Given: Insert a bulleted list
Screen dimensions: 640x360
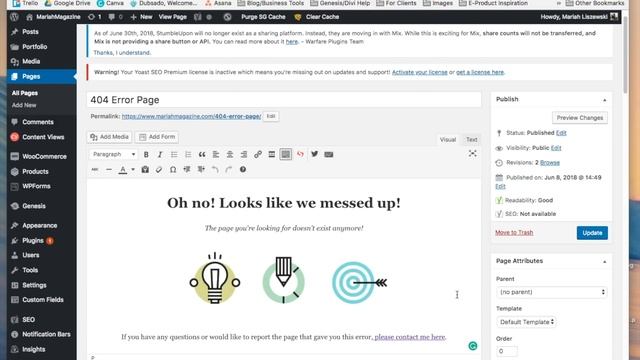Looking at the screenshot, I should point(174,154).
